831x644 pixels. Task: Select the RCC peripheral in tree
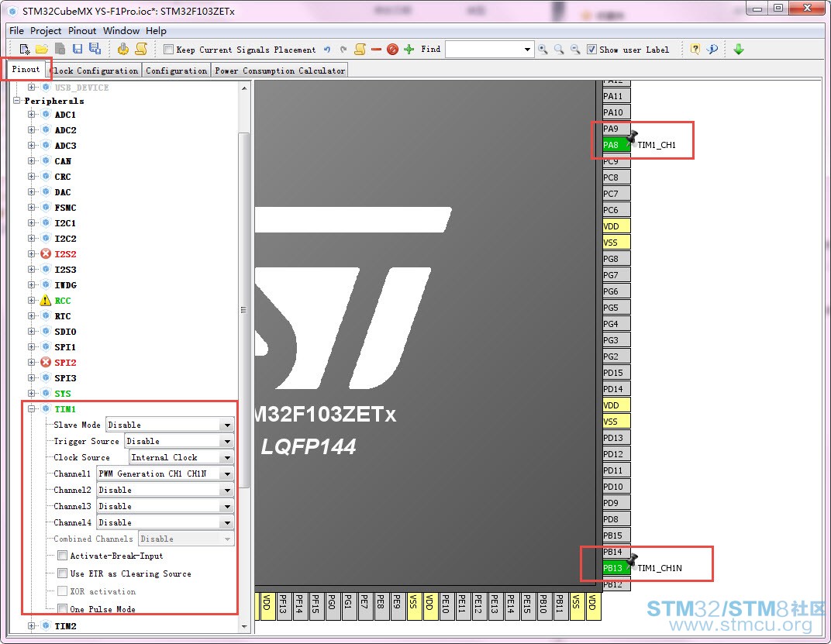pos(63,301)
